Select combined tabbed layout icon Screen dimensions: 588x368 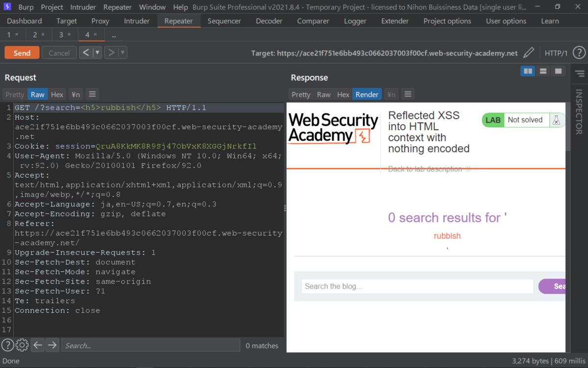click(x=558, y=71)
